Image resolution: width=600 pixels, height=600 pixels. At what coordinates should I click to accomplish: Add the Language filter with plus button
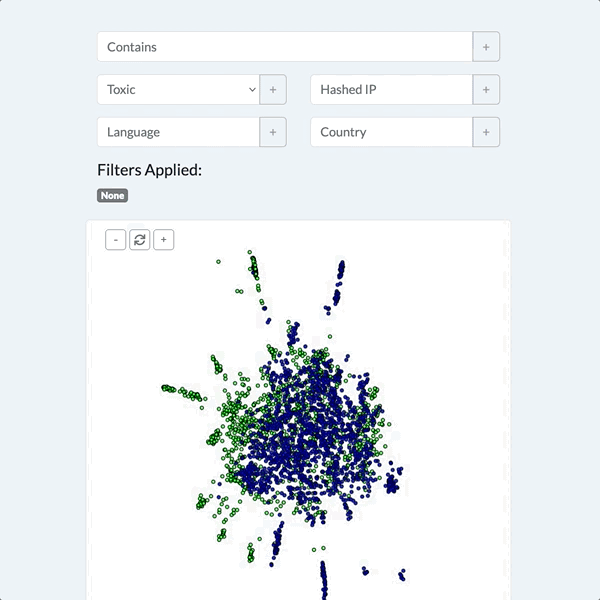[273, 132]
